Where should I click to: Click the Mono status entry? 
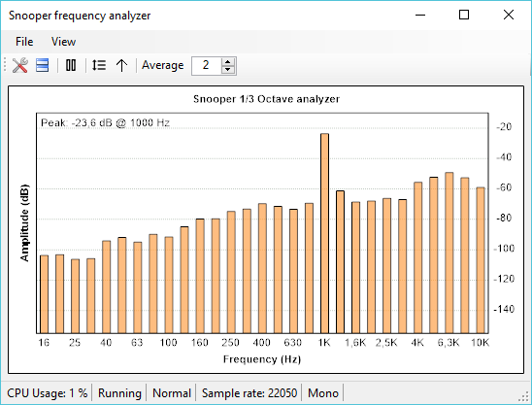(x=323, y=393)
